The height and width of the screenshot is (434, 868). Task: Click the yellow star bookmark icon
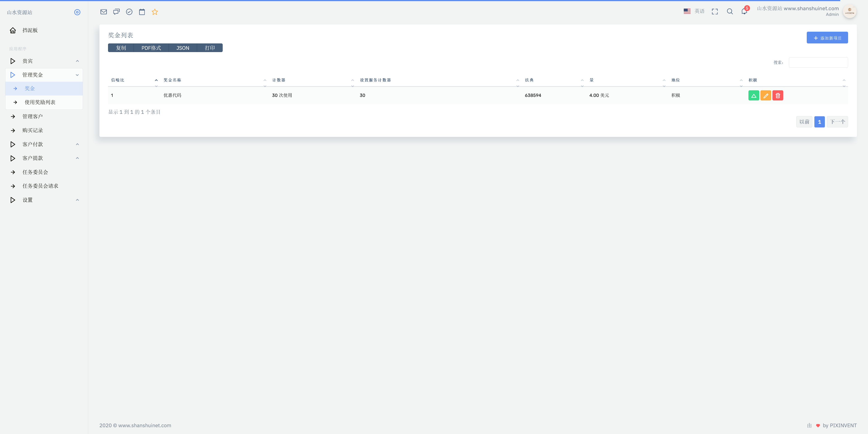[155, 12]
